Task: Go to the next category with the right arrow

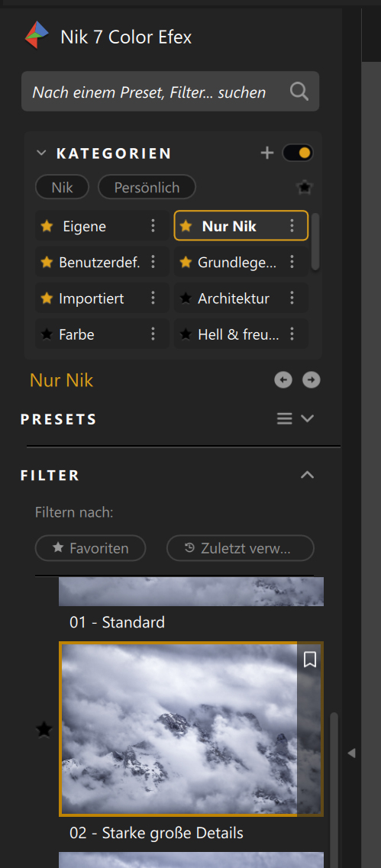Action: [312, 379]
